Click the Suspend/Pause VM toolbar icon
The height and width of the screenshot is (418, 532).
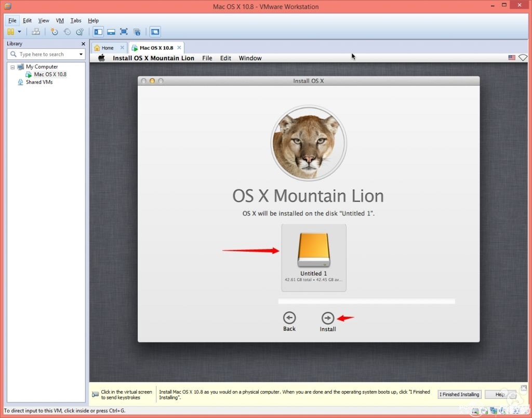point(10,32)
